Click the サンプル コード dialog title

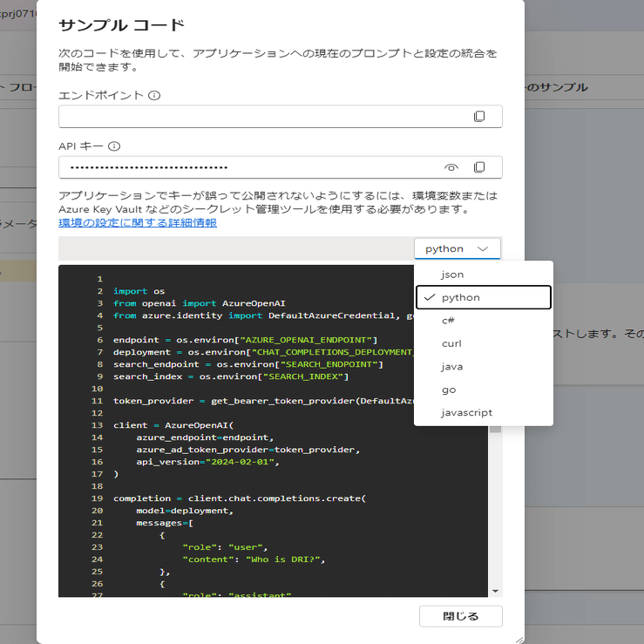[x=121, y=25]
